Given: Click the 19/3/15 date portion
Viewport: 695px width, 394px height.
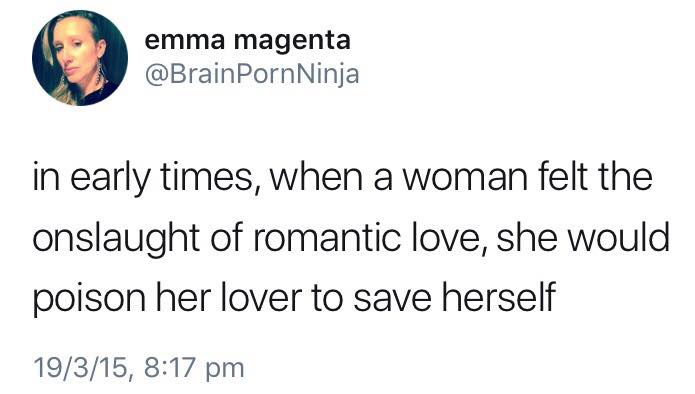Looking at the screenshot, I should [x=82, y=367].
